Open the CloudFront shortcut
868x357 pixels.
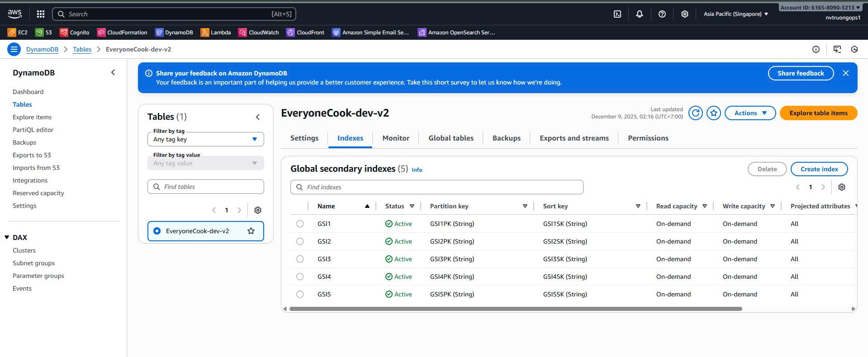pyautogui.click(x=305, y=33)
